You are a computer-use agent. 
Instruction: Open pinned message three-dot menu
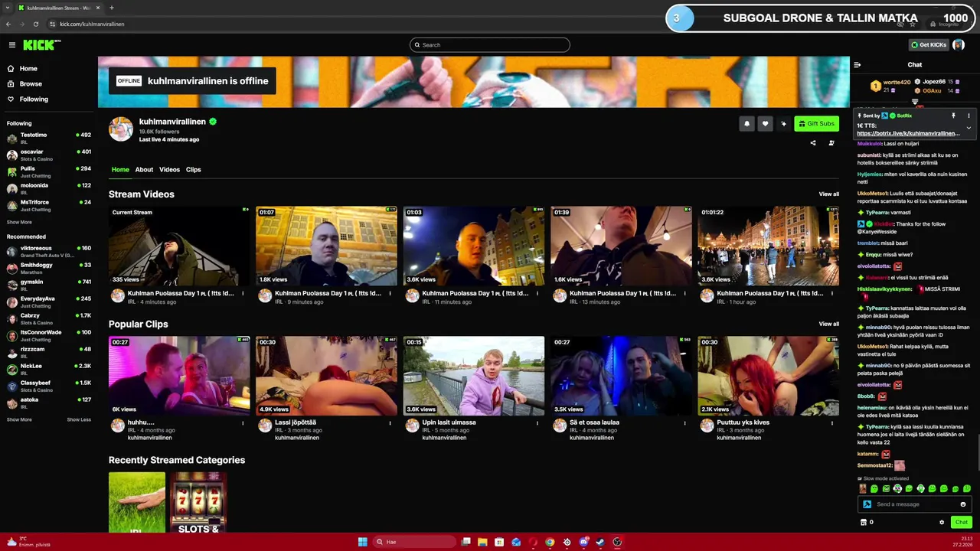[969, 116]
